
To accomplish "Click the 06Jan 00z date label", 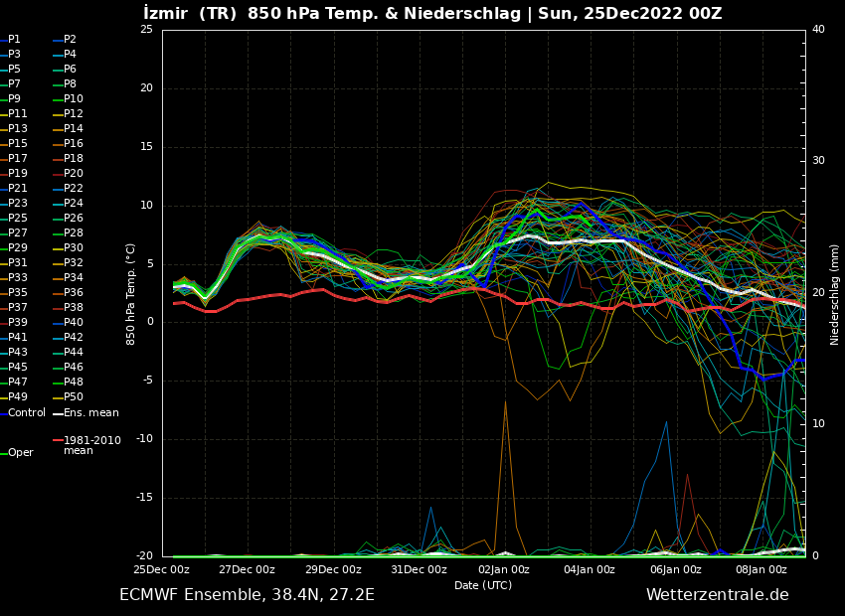I will tap(676, 569).
